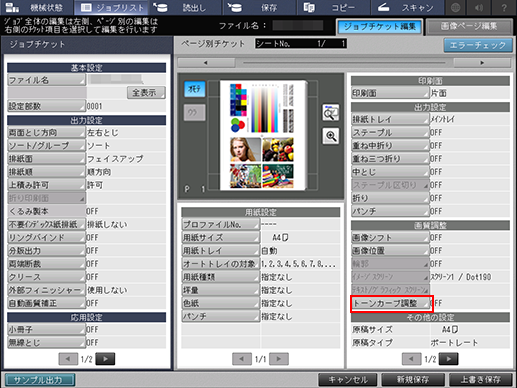Open the ファイル名 setting
Image resolution: width=517 pixels, height=388 pixels.
click(46, 80)
